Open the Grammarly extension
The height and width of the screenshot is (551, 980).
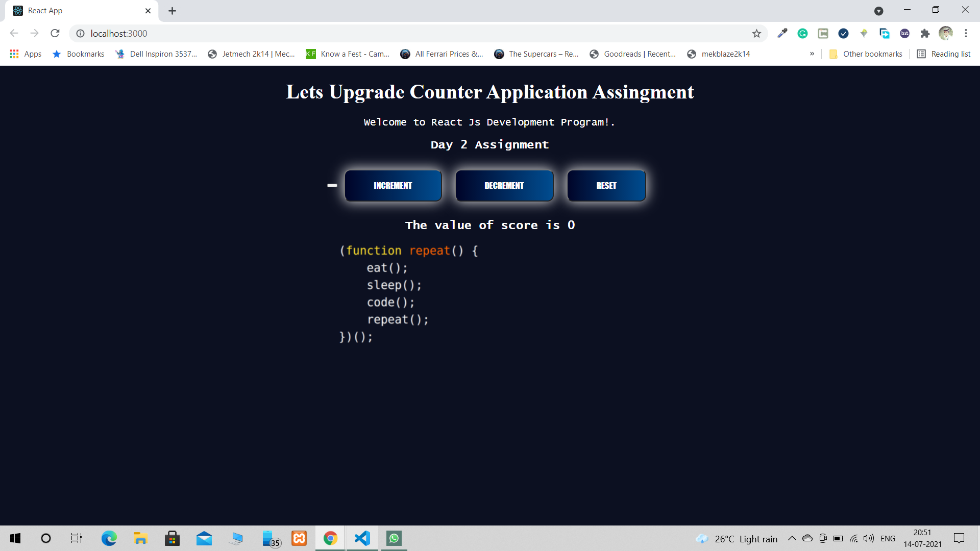click(x=802, y=33)
